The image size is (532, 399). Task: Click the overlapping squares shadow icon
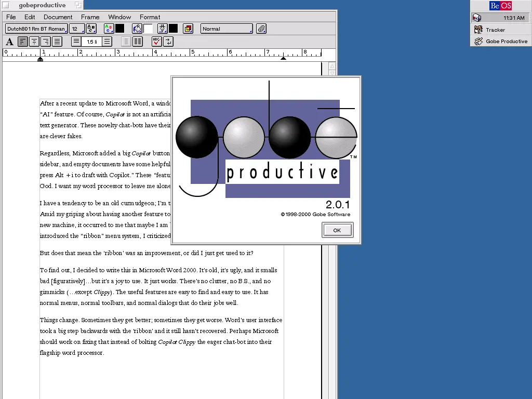(x=188, y=29)
